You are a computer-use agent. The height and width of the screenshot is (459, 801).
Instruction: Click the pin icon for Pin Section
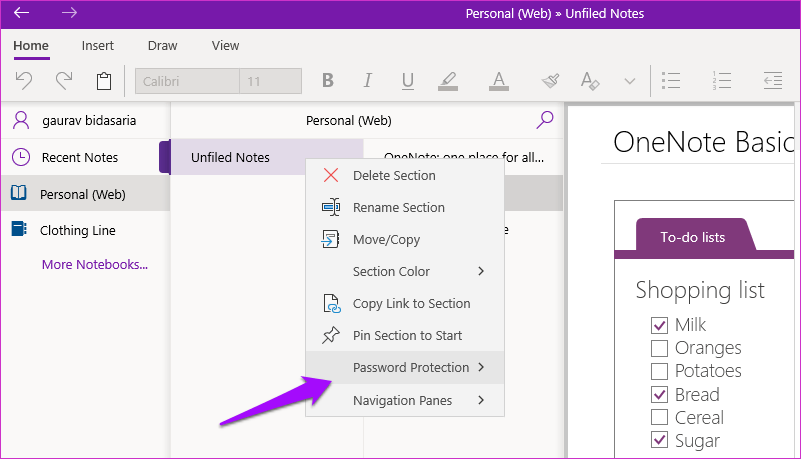tap(331, 335)
